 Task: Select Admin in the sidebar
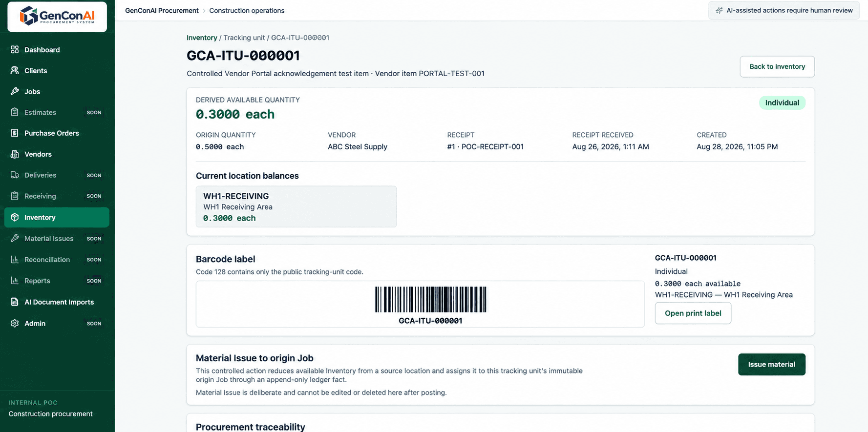pos(57,323)
